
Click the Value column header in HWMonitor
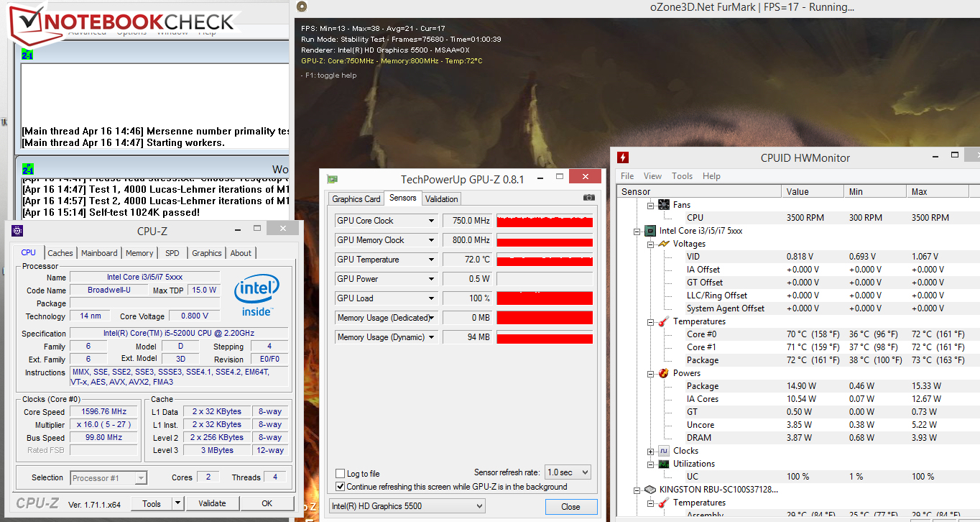(x=813, y=192)
